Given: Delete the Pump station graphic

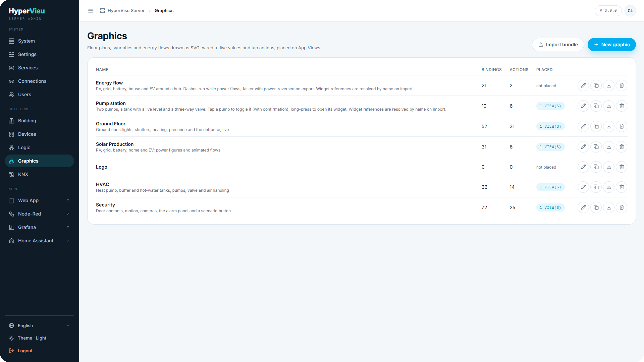Looking at the screenshot, I should [622, 106].
